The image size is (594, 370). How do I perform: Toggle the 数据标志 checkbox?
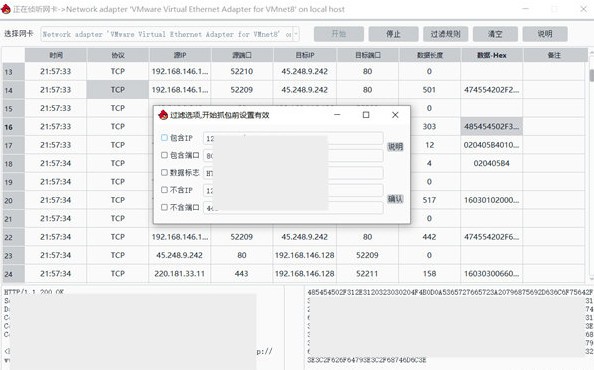164,173
